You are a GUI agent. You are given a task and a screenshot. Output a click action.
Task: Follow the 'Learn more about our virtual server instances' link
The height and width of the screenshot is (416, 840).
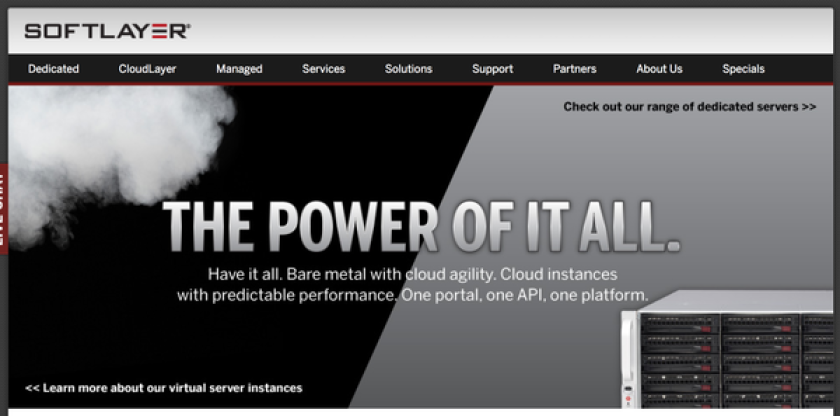[163, 388]
